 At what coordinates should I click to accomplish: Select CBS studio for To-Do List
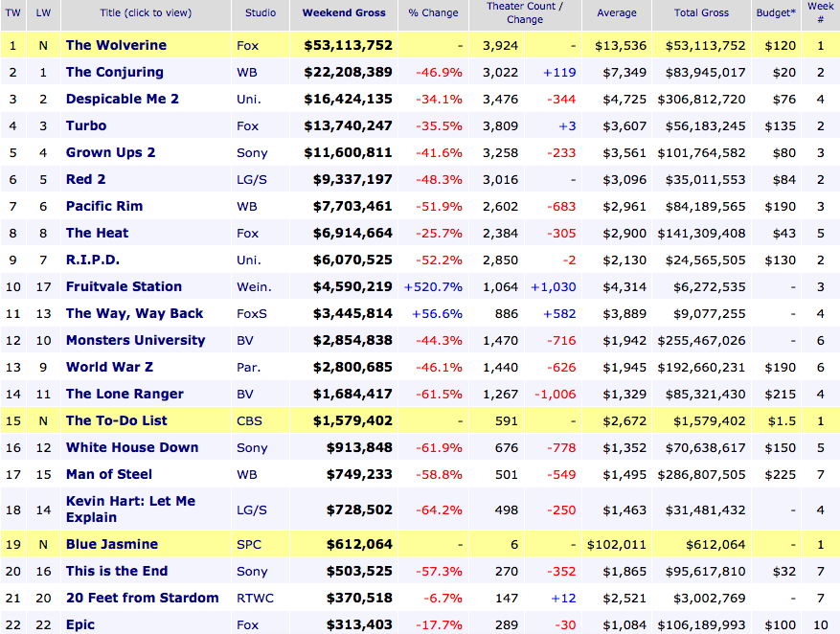coord(250,420)
